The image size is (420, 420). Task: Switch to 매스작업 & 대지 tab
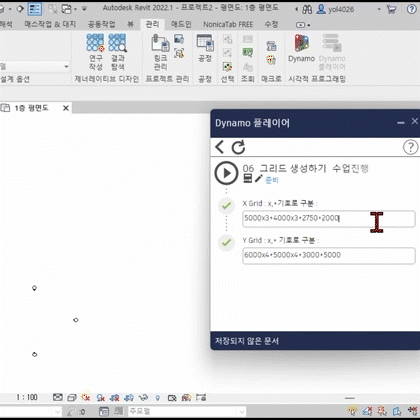(50, 24)
